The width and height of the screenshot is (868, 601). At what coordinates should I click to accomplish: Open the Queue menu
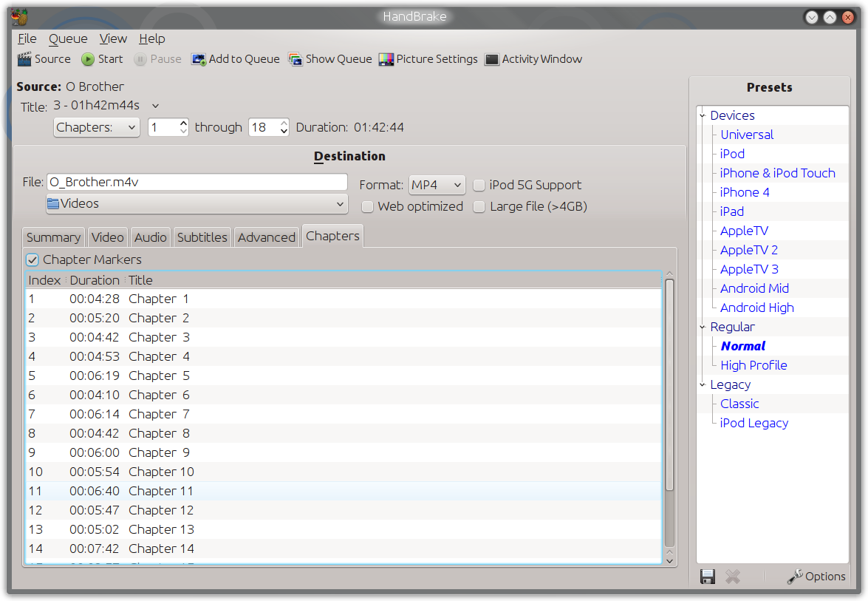pyautogui.click(x=68, y=38)
